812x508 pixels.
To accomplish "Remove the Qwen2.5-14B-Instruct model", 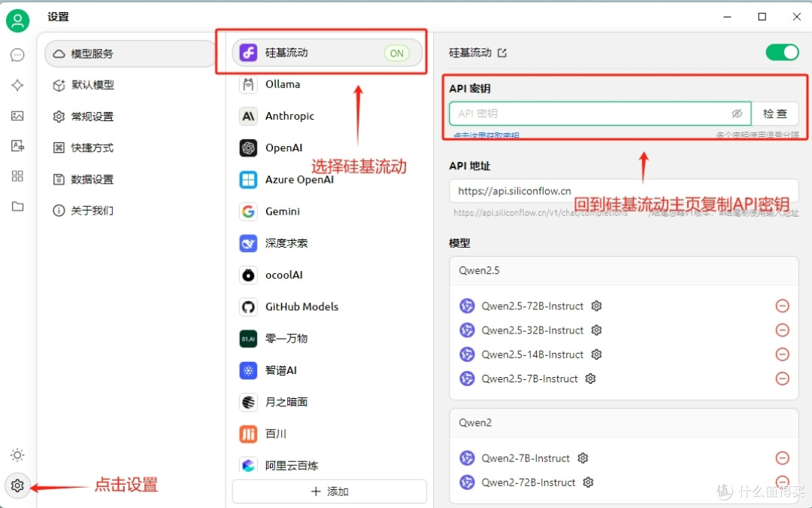I will click(783, 354).
